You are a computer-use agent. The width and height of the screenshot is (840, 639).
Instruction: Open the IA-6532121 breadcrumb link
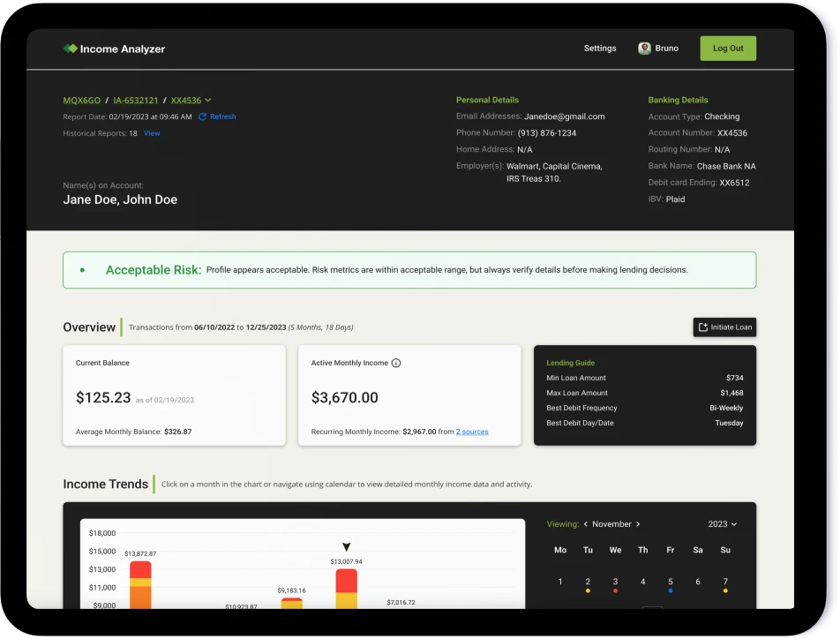[x=135, y=100]
